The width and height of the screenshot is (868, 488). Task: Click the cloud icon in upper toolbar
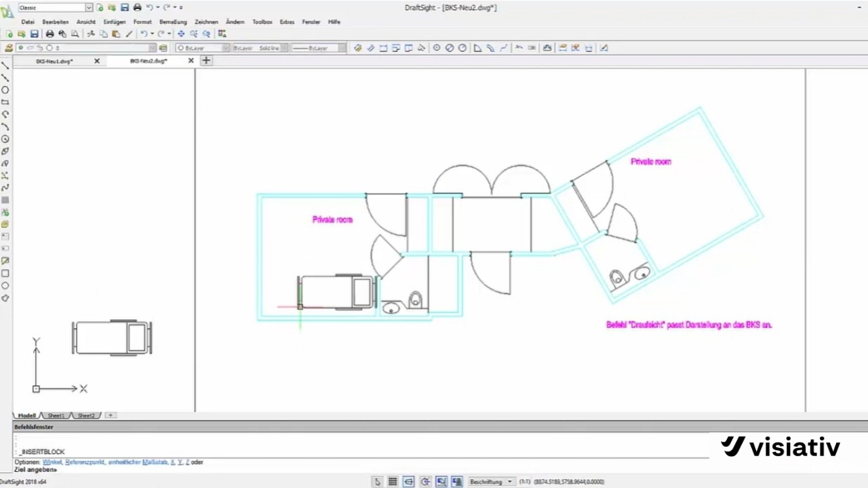547,48
